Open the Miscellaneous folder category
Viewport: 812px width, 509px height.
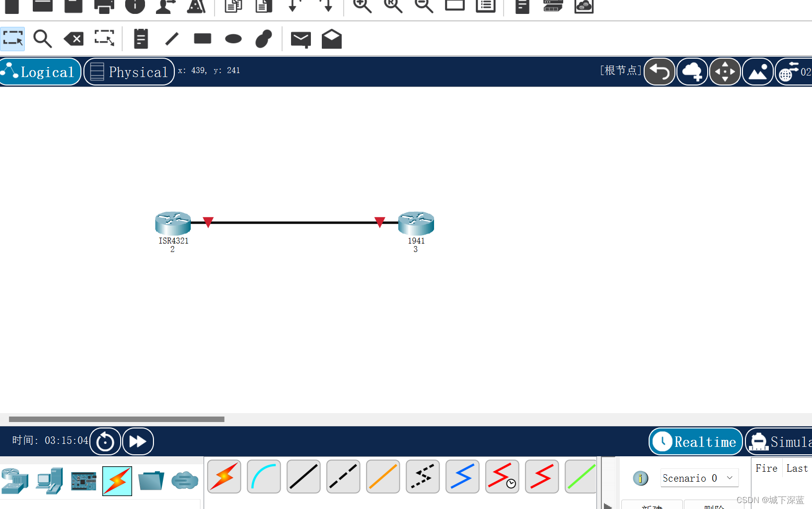(x=151, y=481)
